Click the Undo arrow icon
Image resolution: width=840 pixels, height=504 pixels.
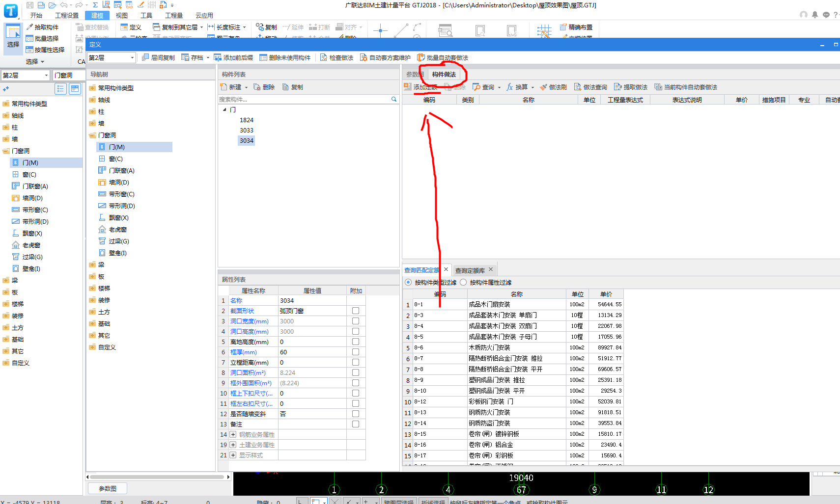[63, 5]
